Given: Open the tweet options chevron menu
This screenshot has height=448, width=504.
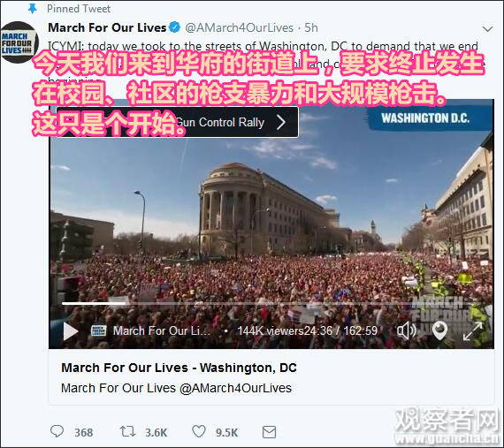Looking at the screenshot, I should [x=487, y=29].
